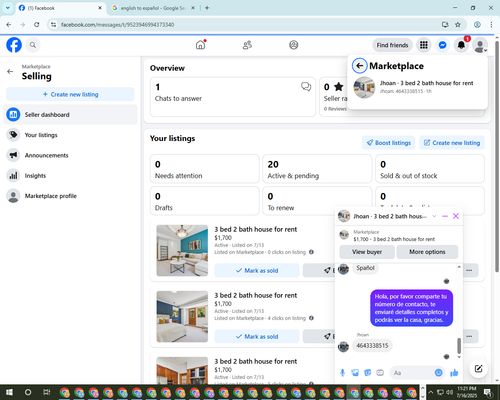Click Create new listing next to Boost listings
This screenshot has height=400, width=500.
(452, 143)
